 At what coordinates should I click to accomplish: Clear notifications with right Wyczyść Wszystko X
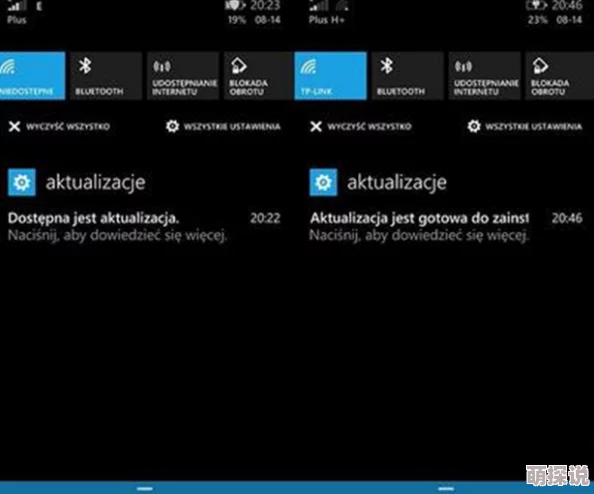pyautogui.click(x=316, y=126)
